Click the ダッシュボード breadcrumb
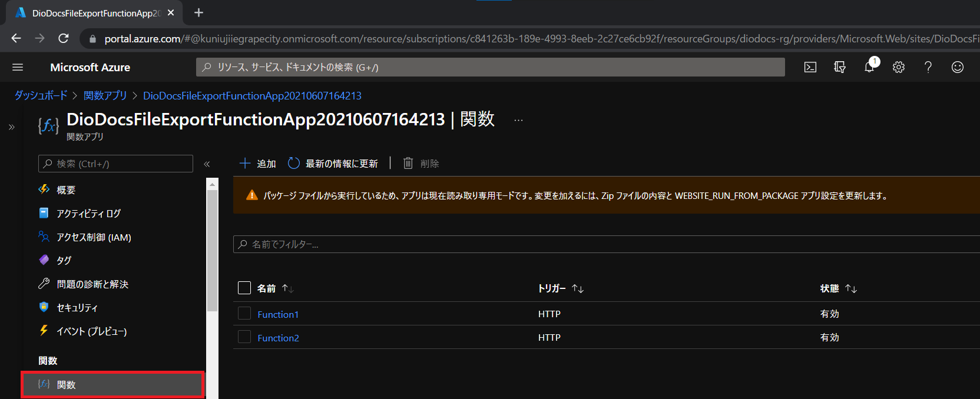This screenshot has height=399, width=980. click(x=41, y=95)
